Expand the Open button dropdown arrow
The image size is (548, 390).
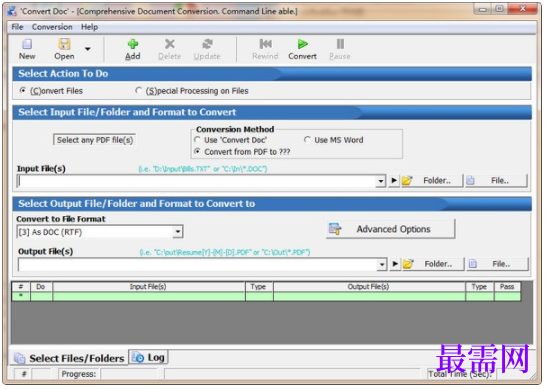pyautogui.click(x=88, y=49)
